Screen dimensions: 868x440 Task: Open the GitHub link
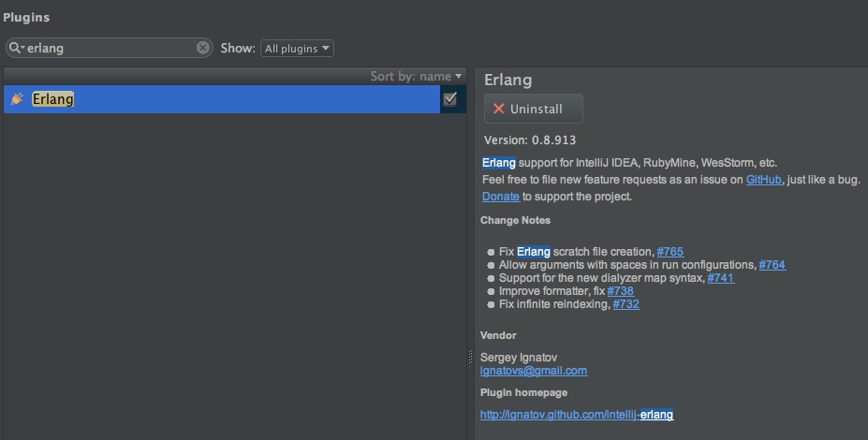(762, 179)
